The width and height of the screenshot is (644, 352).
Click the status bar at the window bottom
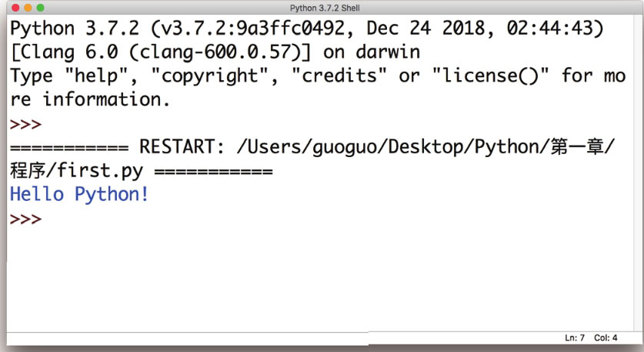(x=325, y=338)
